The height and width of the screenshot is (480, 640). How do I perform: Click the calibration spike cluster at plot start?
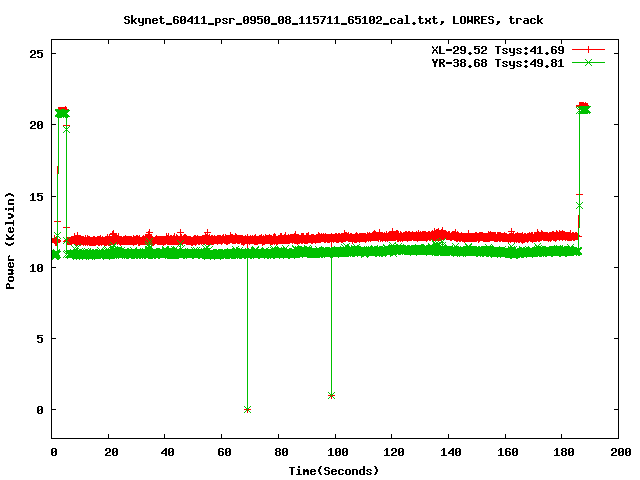click(x=62, y=112)
